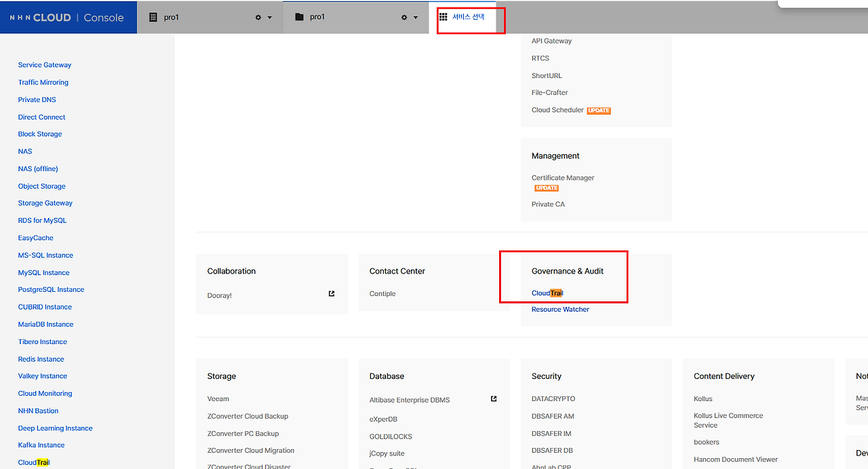Open Certificate Manager under Management
The image size is (868, 469).
(563, 178)
